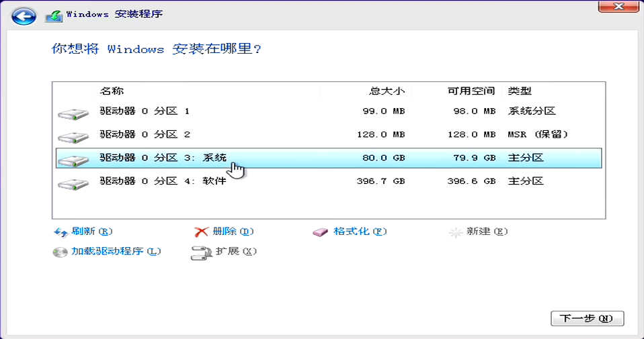The height and width of the screenshot is (339, 644).
Task: Click the blue back arrow button
Action: click(24, 14)
